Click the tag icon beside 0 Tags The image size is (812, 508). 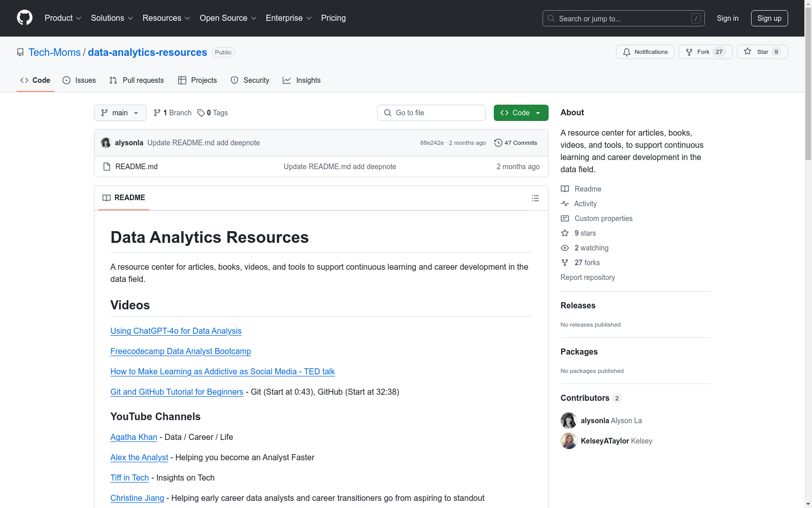tap(201, 113)
